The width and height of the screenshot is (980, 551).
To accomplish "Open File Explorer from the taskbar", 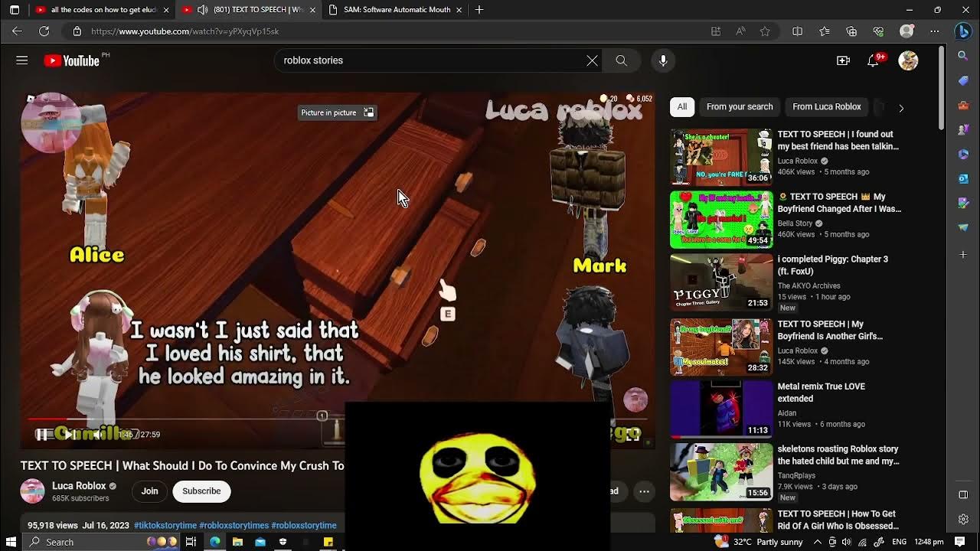I will click(237, 542).
